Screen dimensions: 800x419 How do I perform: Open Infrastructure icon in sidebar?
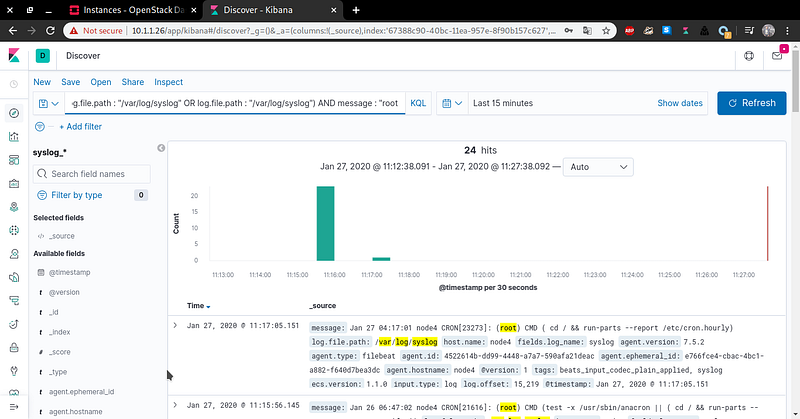tap(14, 254)
